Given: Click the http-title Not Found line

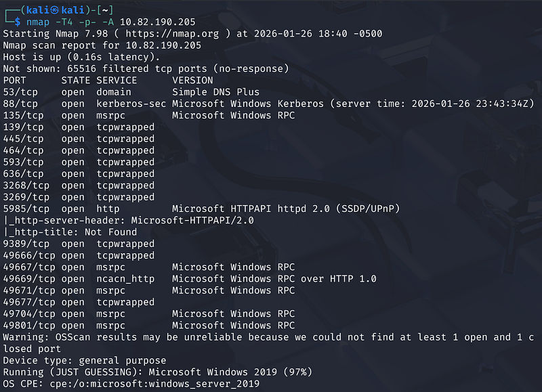Looking at the screenshot, I should 70,232.
